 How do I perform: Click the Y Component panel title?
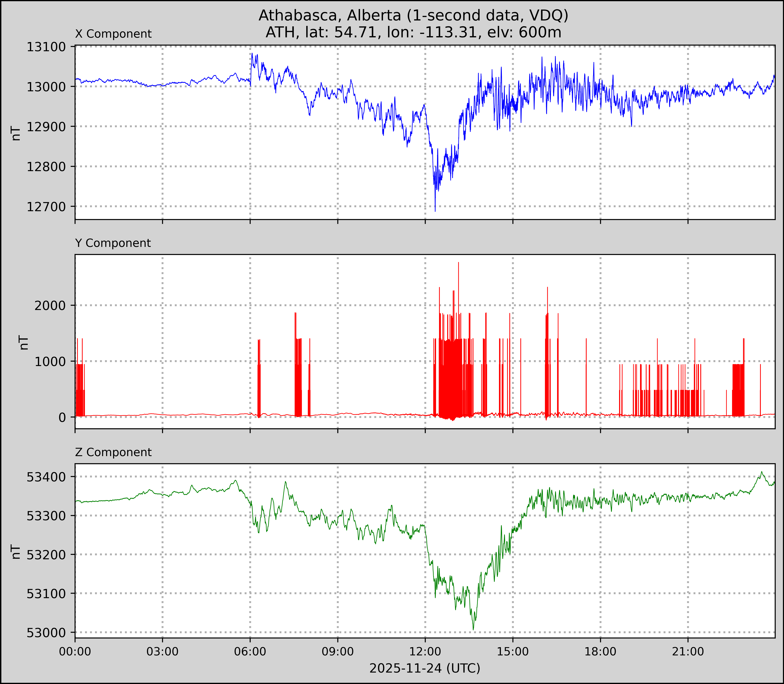[113, 243]
